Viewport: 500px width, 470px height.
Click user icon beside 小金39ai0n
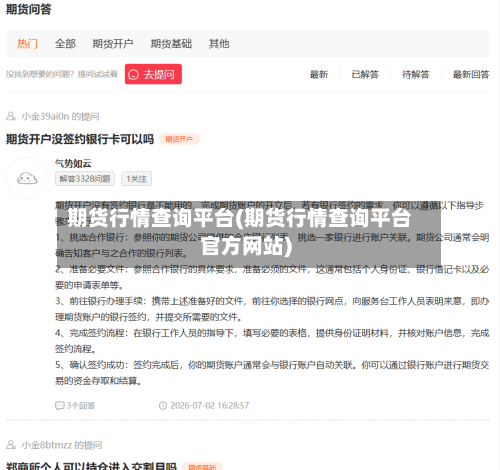(11, 116)
